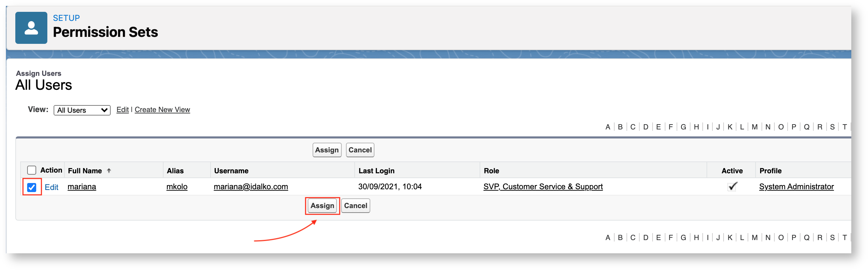This screenshot has height=270, width=868.
Task: Click the top Cancel button
Action: [x=360, y=150]
